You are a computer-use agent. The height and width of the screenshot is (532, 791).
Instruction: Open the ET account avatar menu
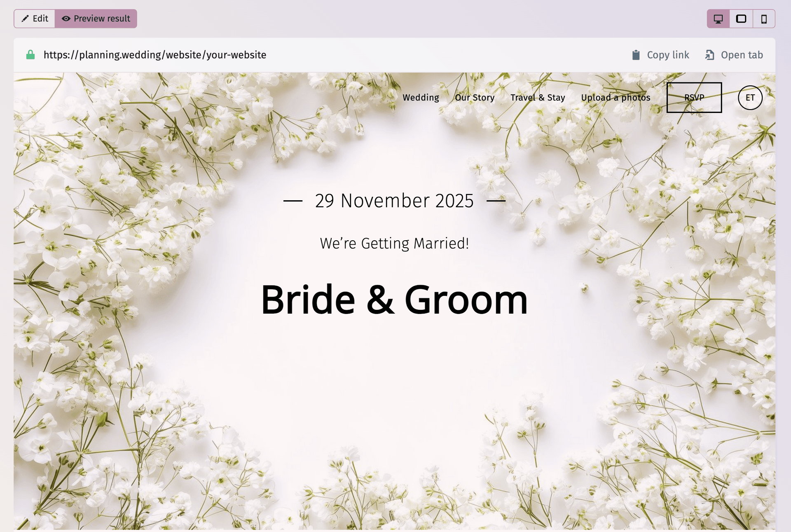point(751,98)
